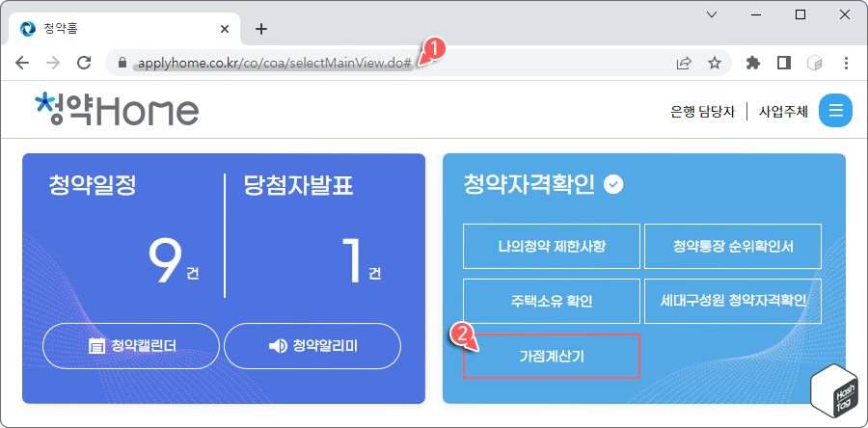This screenshot has height=428, width=868.
Task: Open the 사업주체 link
Action: (x=783, y=112)
